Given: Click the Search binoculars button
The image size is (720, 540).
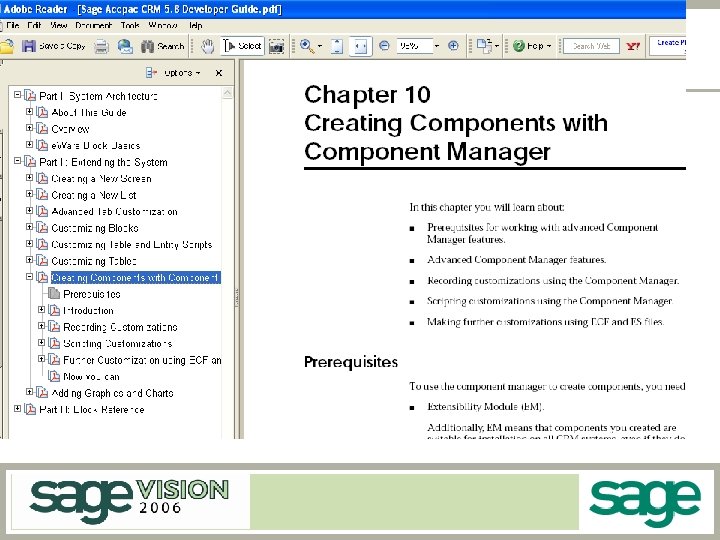Looking at the screenshot, I should (163, 46).
